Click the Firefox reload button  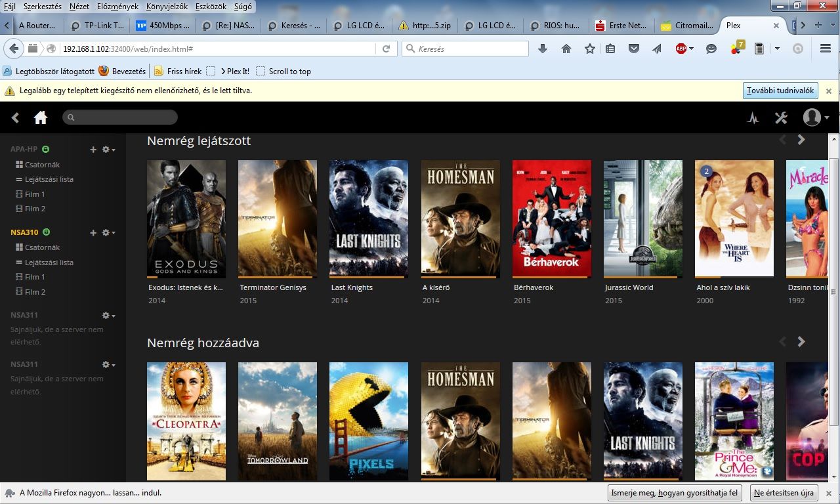tap(387, 49)
